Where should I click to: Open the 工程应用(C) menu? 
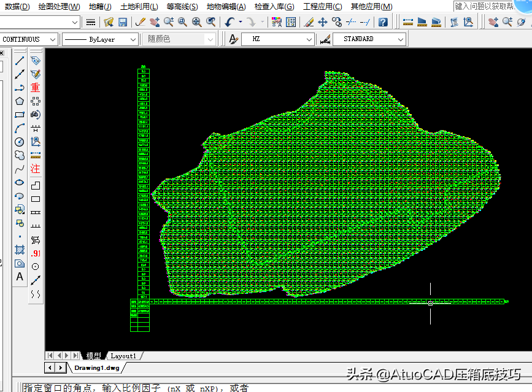tap(322, 7)
